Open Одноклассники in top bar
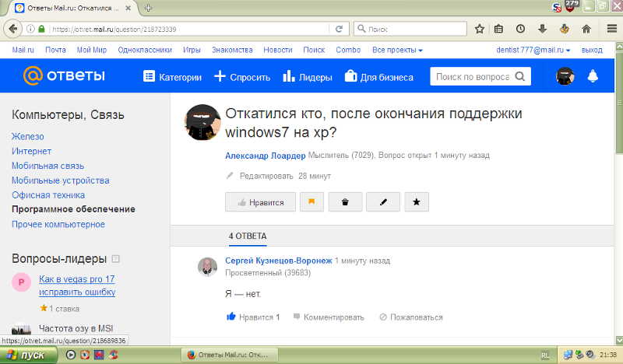The image size is (623, 364). (x=145, y=50)
